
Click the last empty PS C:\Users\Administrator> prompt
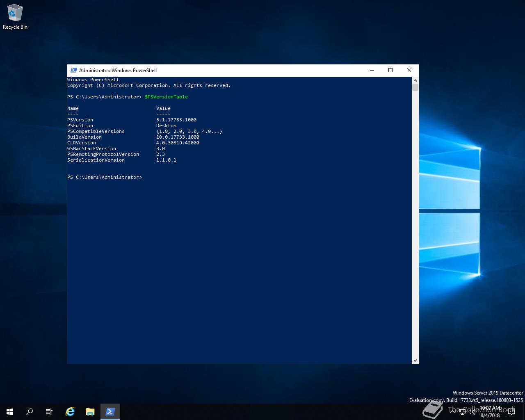(105, 177)
